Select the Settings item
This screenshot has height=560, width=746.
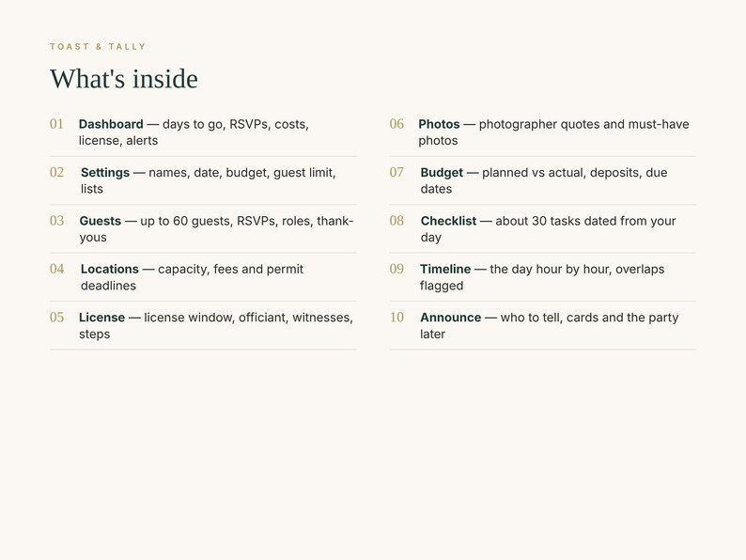pos(105,173)
